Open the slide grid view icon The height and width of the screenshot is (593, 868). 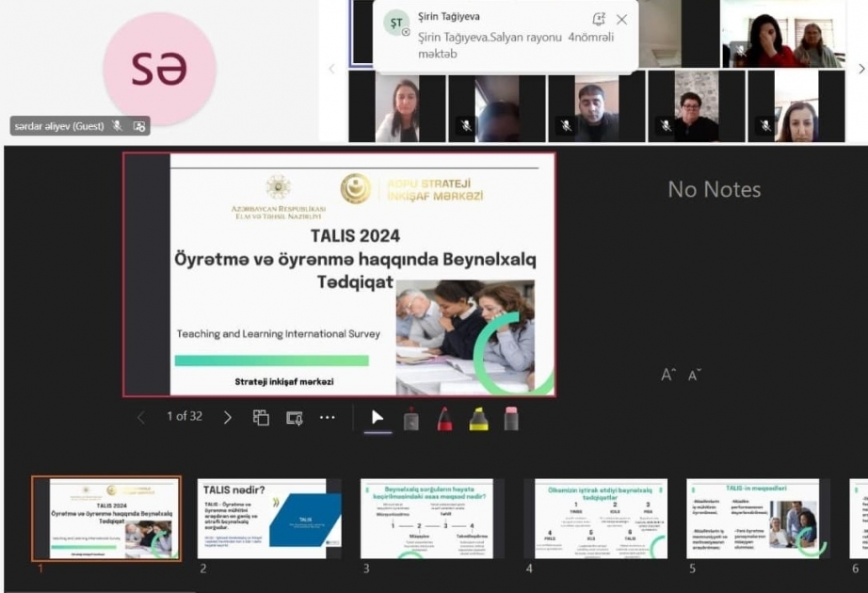pyautogui.click(x=261, y=418)
